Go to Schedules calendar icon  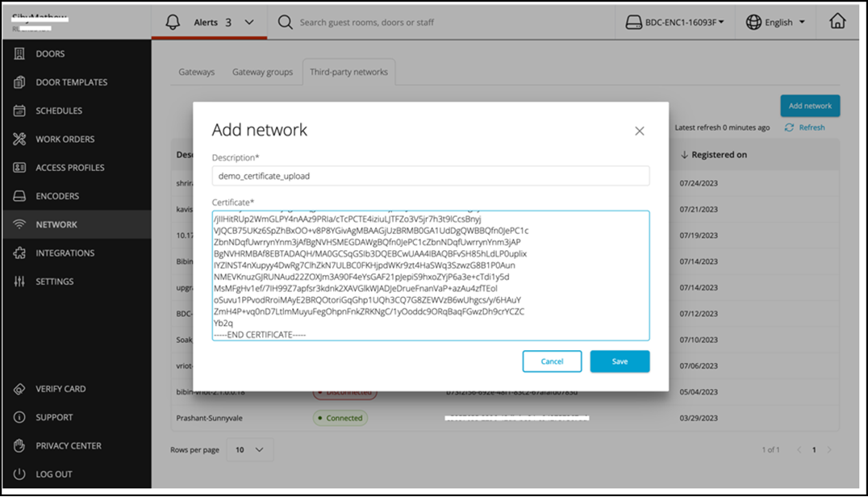19,111
